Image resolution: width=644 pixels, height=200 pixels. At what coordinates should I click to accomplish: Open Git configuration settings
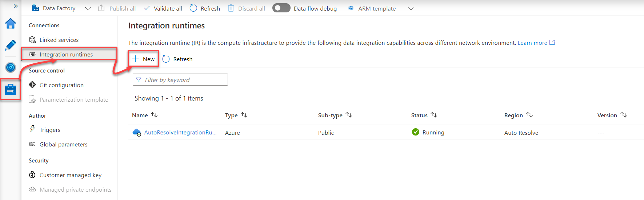pyautogui.click(x=61, y=85)
